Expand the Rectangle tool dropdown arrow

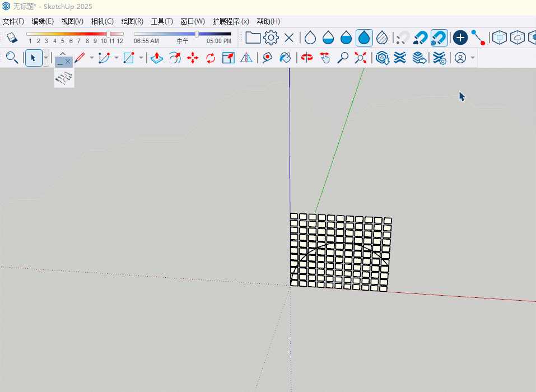141,58
